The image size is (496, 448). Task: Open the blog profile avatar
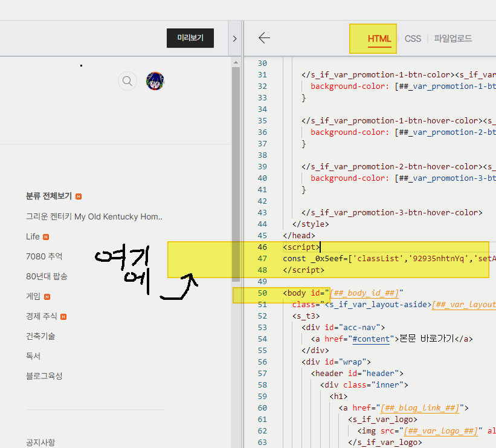click(x=155, y=81)
